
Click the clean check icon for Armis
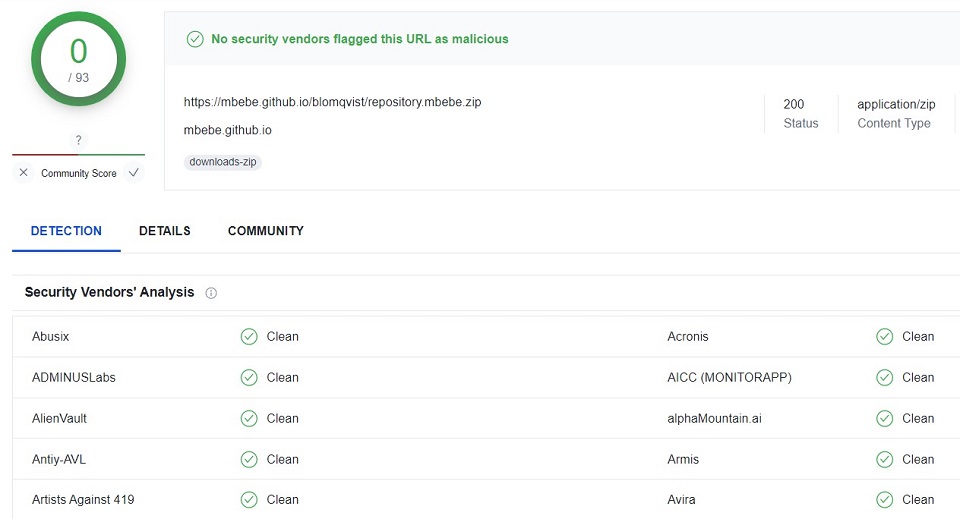pyautogui.click(x=885, y=459)
